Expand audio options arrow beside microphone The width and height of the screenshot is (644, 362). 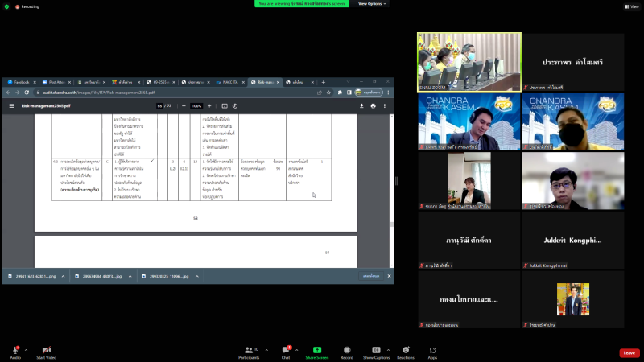26,350
